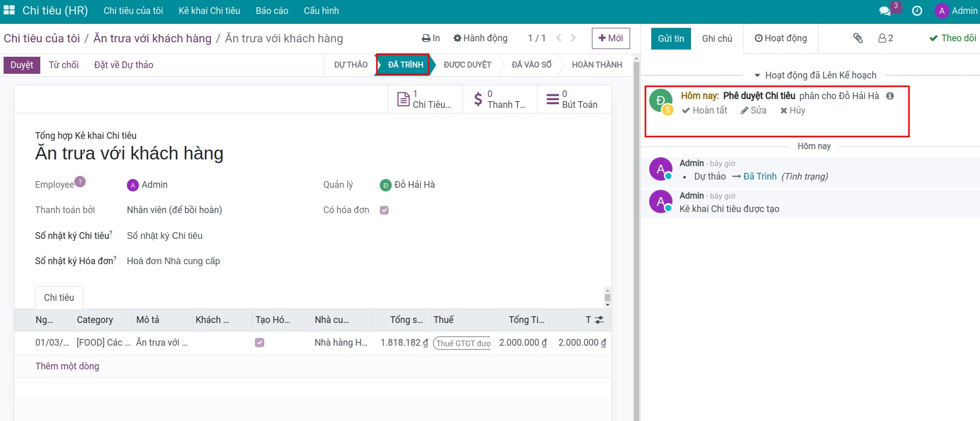Screen dimensions: 980x421
Task: Click the expense table vertical scrollbar
Action: [x=607, y=297]
